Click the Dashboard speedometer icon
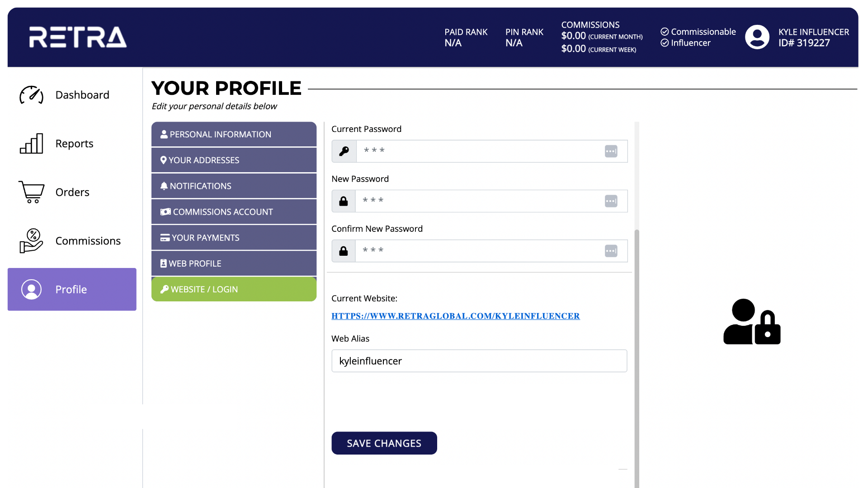The width and height of the screenshot is (868, 488). point(31,95)
